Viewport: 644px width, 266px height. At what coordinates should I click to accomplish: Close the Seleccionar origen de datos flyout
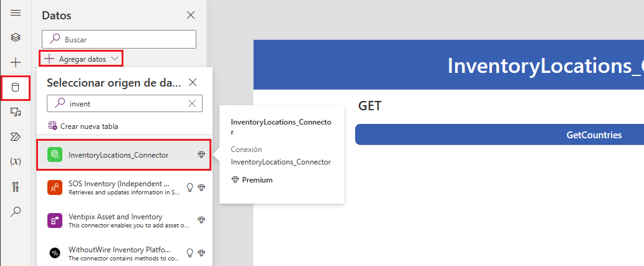tap(193, 82)
